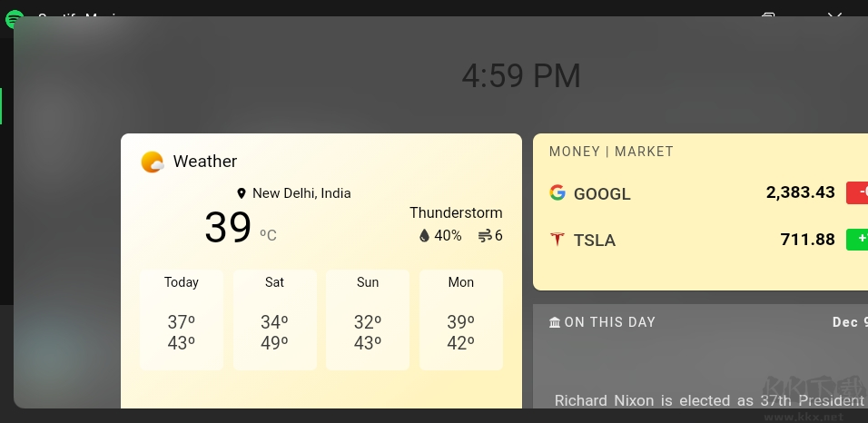Click the humidity droplet icon
Image resolution: width=868 pixels, height=423 pixels.
pos(424,236)
